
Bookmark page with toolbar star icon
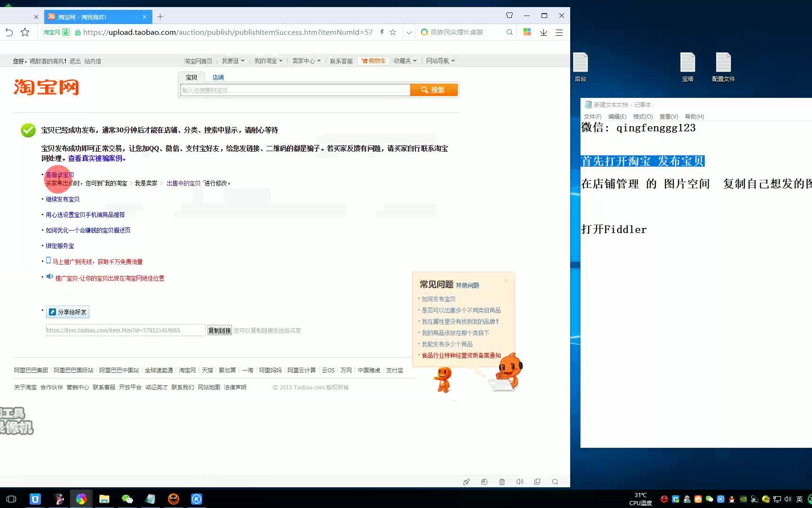click(25, 32)
